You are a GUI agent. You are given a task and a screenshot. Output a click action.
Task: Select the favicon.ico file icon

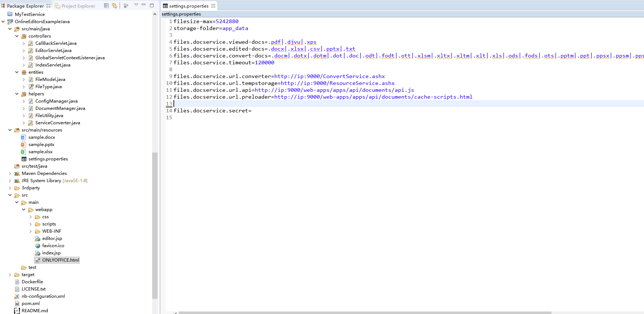click(x=38, y=246)
